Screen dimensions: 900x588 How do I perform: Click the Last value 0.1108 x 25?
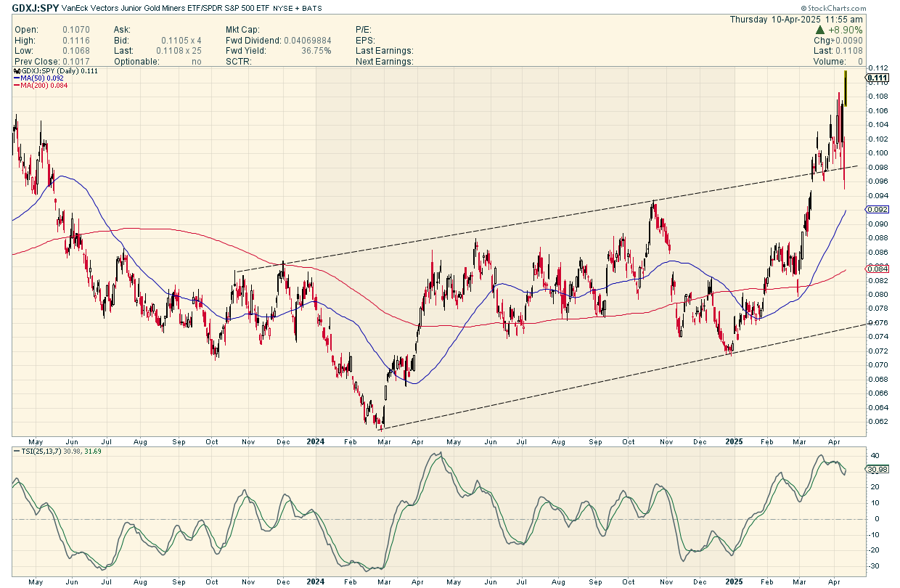(x=179, y=51)
